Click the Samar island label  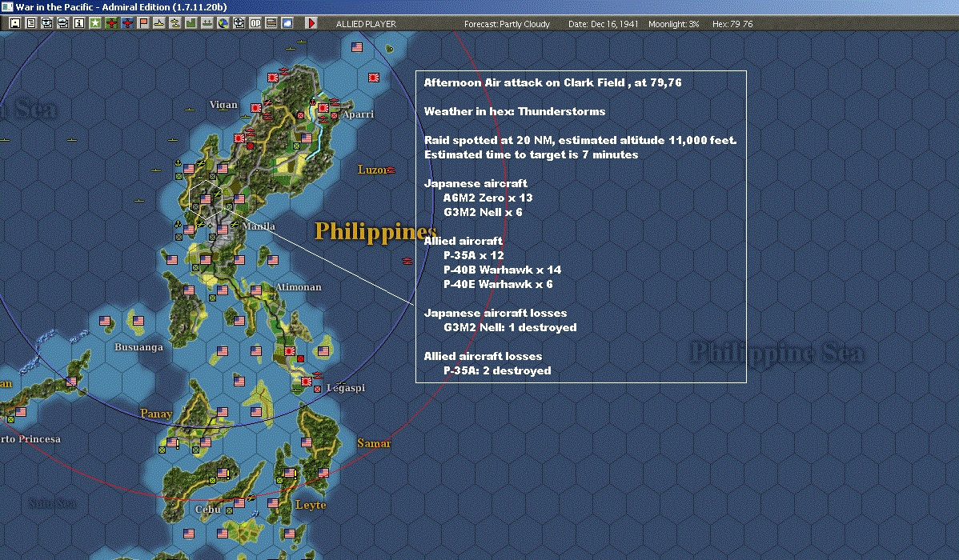pyautogui.click(x=374, y=443)
